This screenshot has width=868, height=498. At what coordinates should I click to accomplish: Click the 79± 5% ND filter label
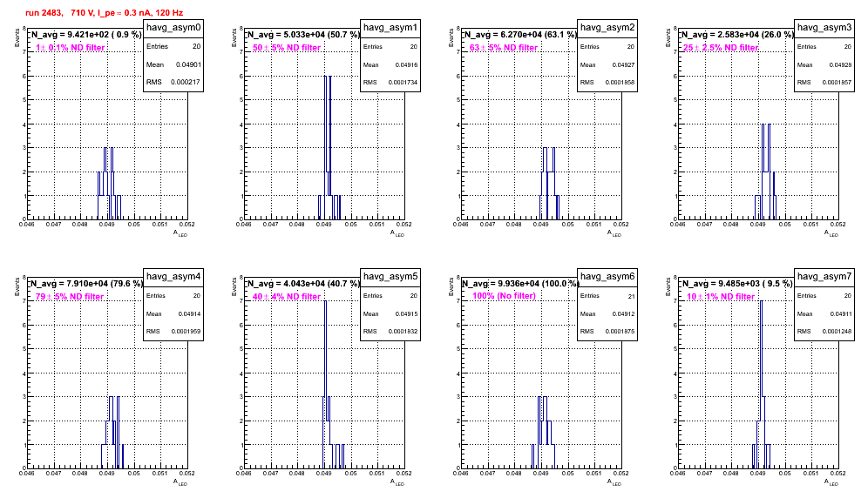pos(70,297)
